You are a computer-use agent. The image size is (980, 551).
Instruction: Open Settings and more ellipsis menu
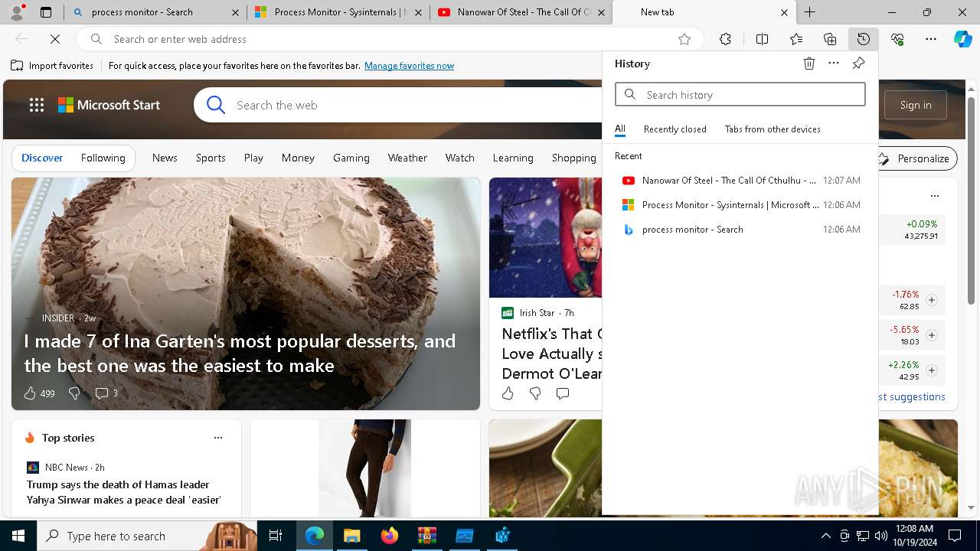click(x=931, y=39)
